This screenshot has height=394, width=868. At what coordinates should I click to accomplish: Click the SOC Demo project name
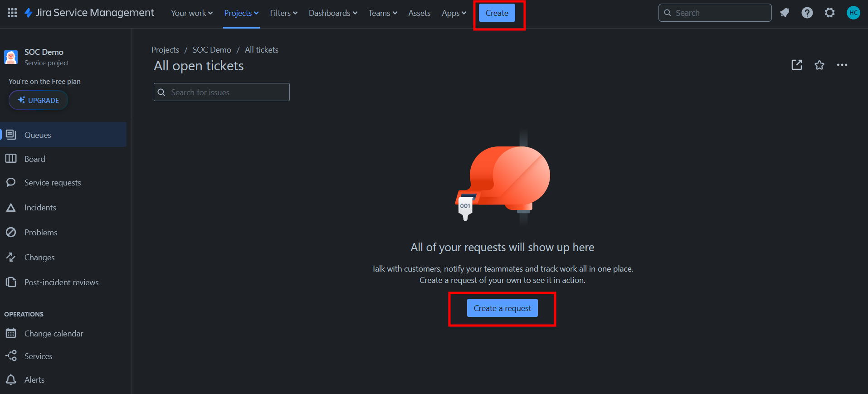(x=44, y=52)
